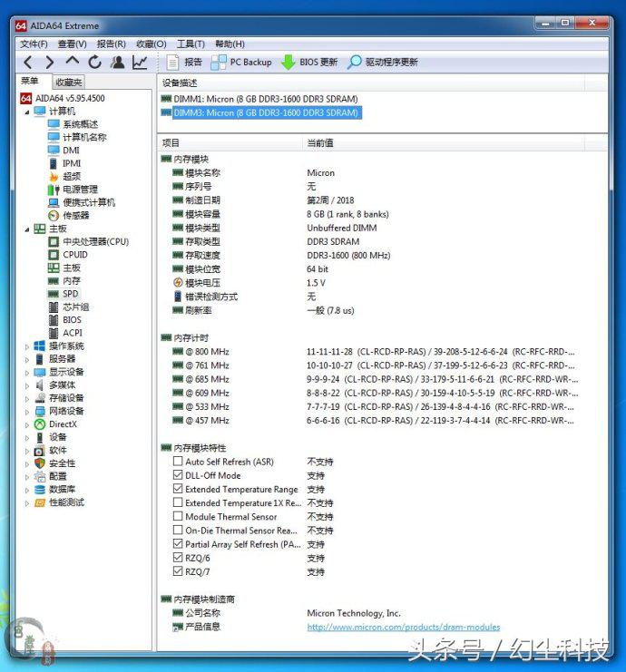Toggle the DLL-Off Mode checkbox
The image size is (626, 672).
[178, 475]
